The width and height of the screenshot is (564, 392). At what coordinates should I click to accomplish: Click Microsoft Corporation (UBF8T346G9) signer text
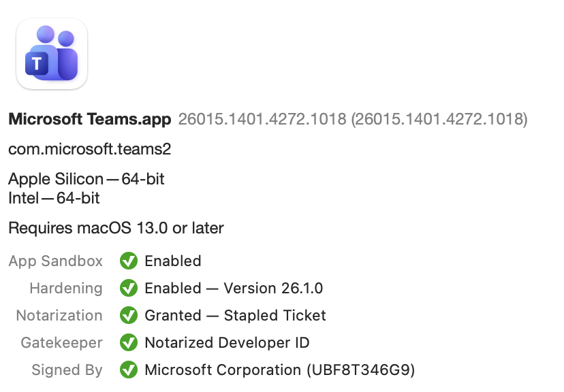[x=279, y=370]
